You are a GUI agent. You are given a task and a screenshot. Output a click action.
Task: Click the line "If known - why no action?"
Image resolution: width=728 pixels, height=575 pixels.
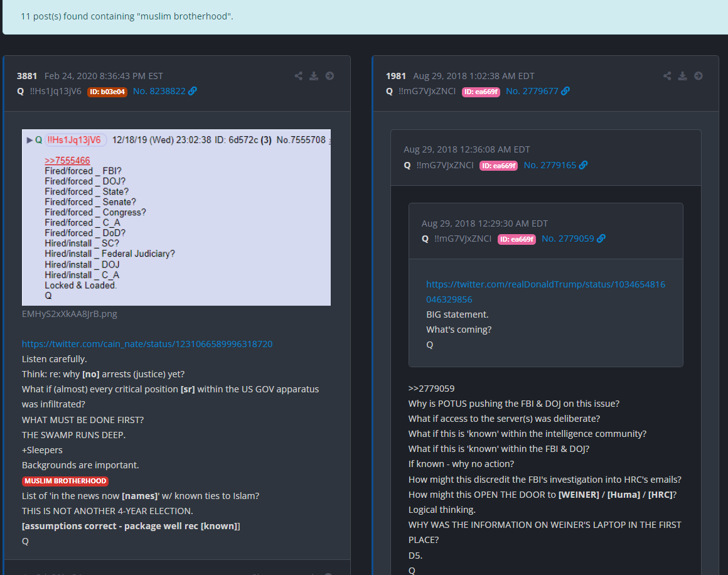(461, 463)
